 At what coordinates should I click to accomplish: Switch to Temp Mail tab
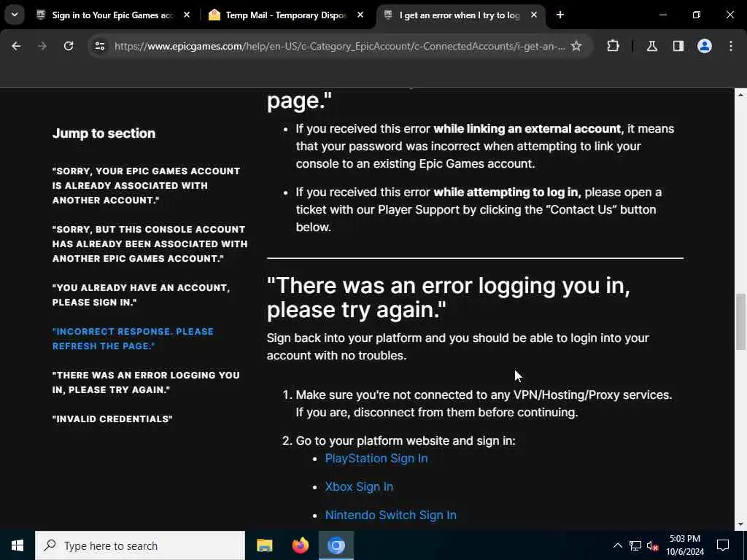285,15
